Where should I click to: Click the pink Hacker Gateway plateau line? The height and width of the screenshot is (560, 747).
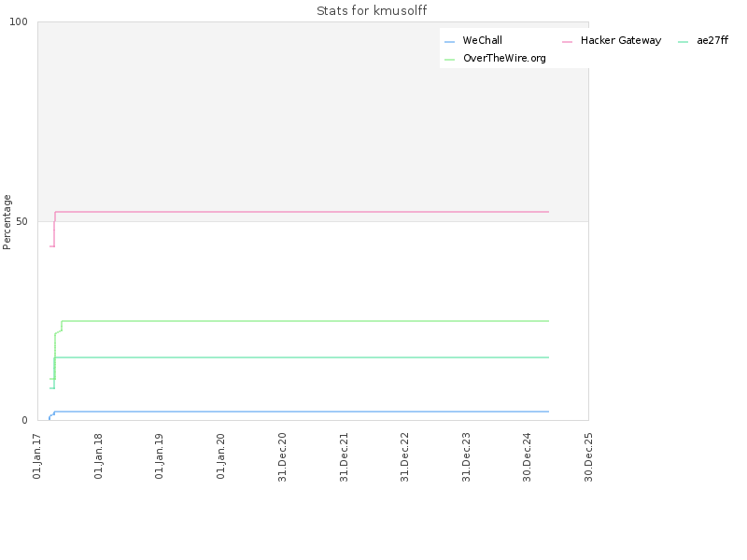coord(302,212)
